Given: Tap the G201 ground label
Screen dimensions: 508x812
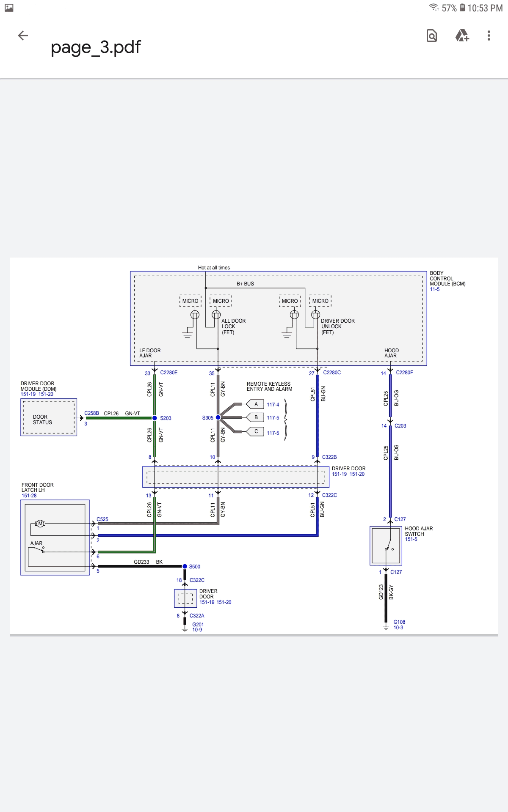Looking at the screenshot, I should pyautogui.click(x=198, y=625).
